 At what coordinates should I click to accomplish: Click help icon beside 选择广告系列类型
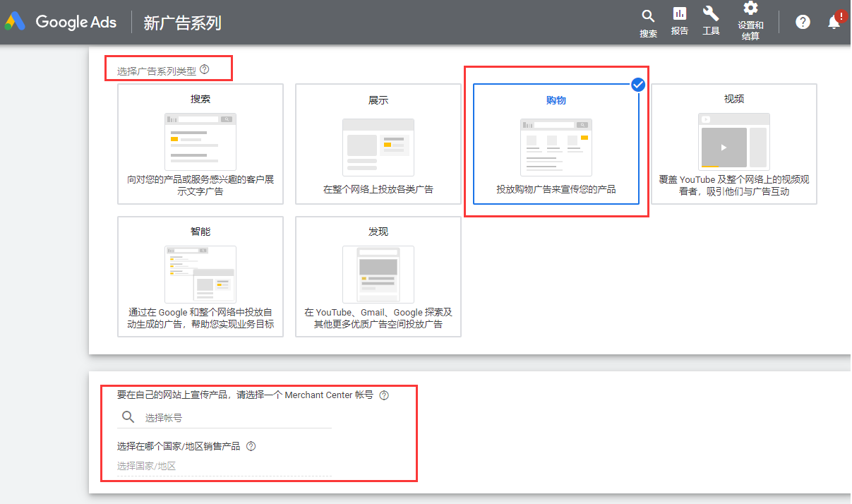pos(205,69)
